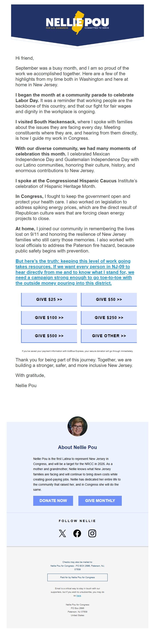Click the "FOLLOW NELLIE" heading text
This screenshot has width=155, height=644.
coord(77,521)
